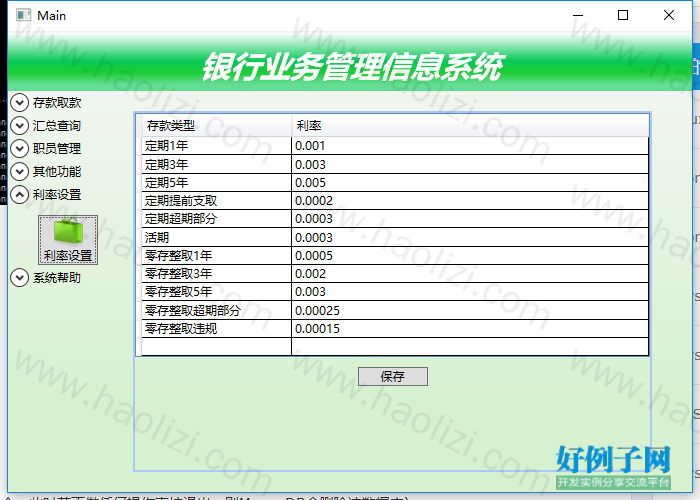
Task: Edit the 0.0005 rate for 零存整取1年
Action: click(470, 256)
